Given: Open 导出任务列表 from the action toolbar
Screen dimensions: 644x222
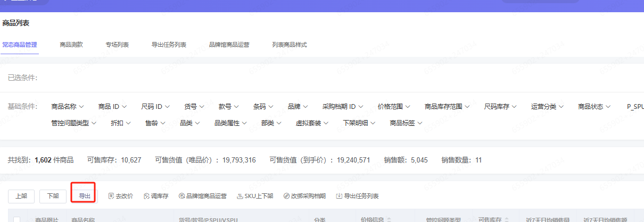Looking at the screenshot, I should [357, 196].
